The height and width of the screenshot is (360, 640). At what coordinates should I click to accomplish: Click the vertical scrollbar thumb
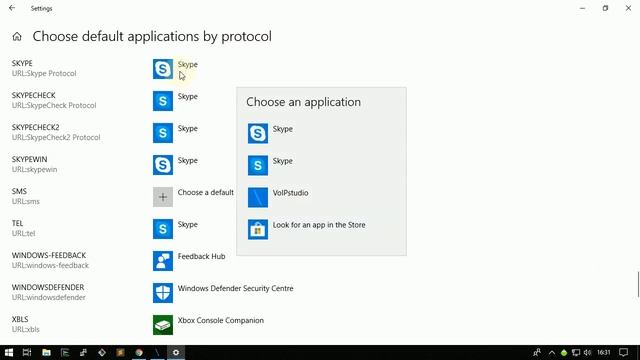point(638,284)
